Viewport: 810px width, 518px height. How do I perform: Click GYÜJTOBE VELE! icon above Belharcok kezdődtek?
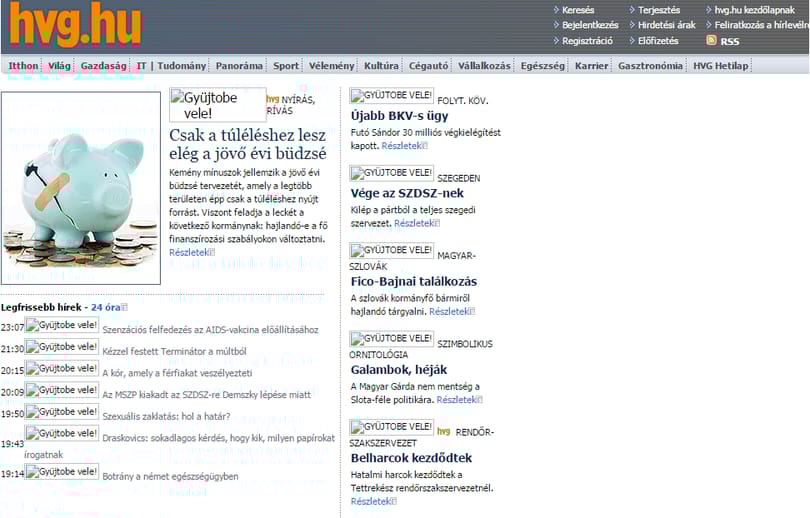click(x=392, y=428)
